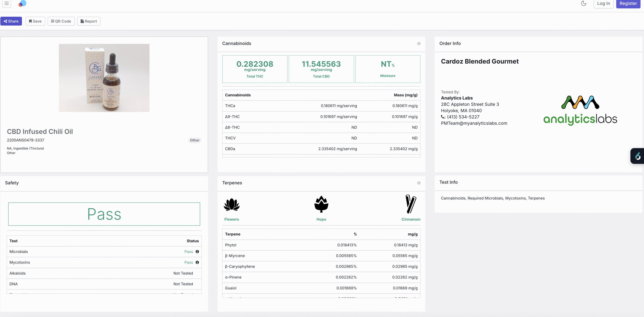
Task: Click the phone number (413) 534-5227
Action: (463, 117)
